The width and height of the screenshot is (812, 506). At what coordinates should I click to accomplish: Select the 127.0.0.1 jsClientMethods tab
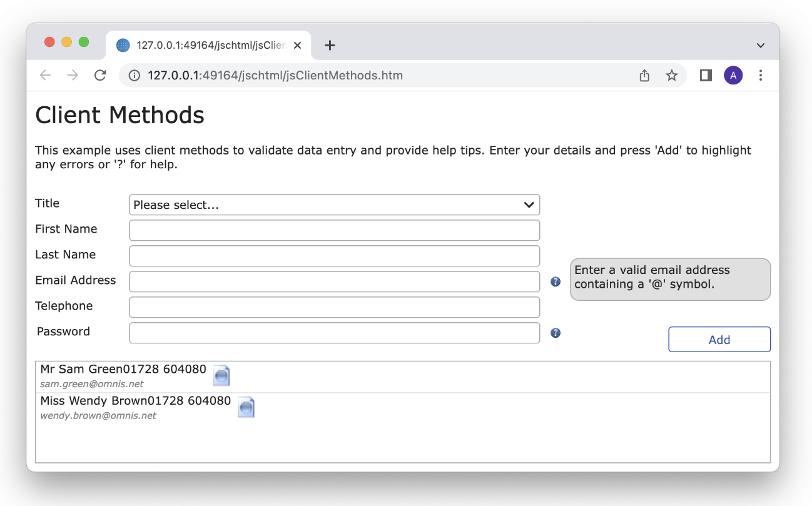point(208,45)
